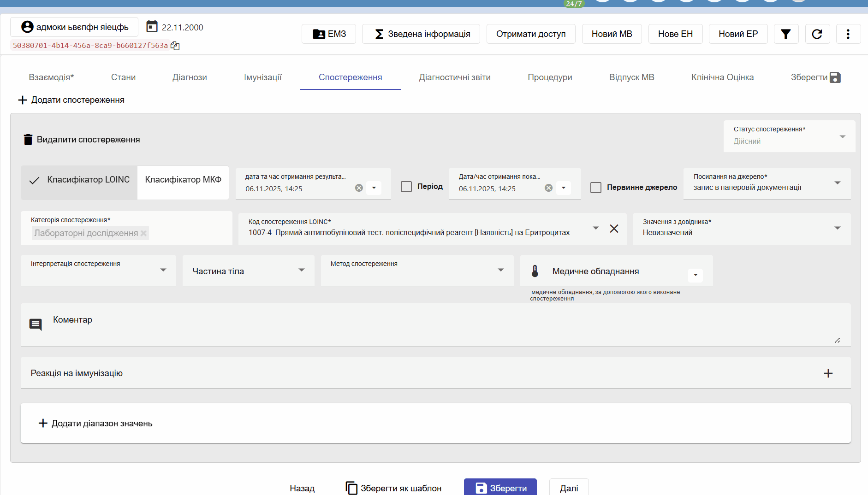
Task: Open the 'Діагностичні звіти' tab
Action: point(455,77)
